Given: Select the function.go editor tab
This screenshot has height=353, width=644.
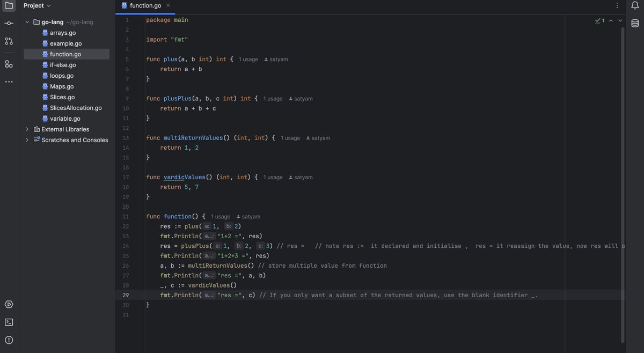Looking at the screenshot, I should coord(145,5).
